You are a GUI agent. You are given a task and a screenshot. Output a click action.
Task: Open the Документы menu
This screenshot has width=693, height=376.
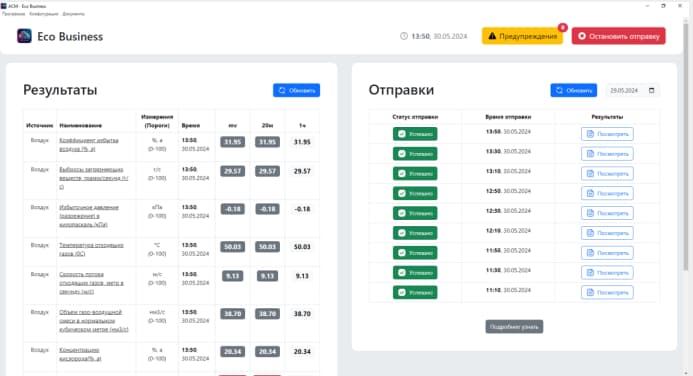pyautogui.click(x=73, y=14)
